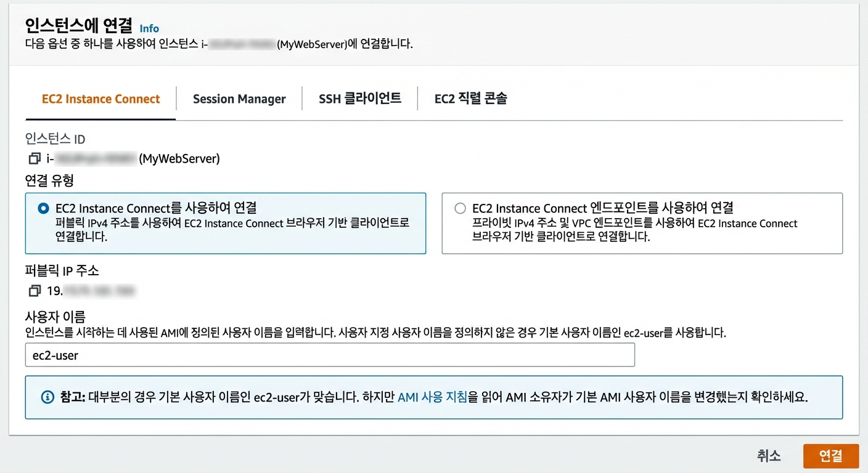Switch to the EC2 직렬 콘솔 tab

(x=471, y=99)
